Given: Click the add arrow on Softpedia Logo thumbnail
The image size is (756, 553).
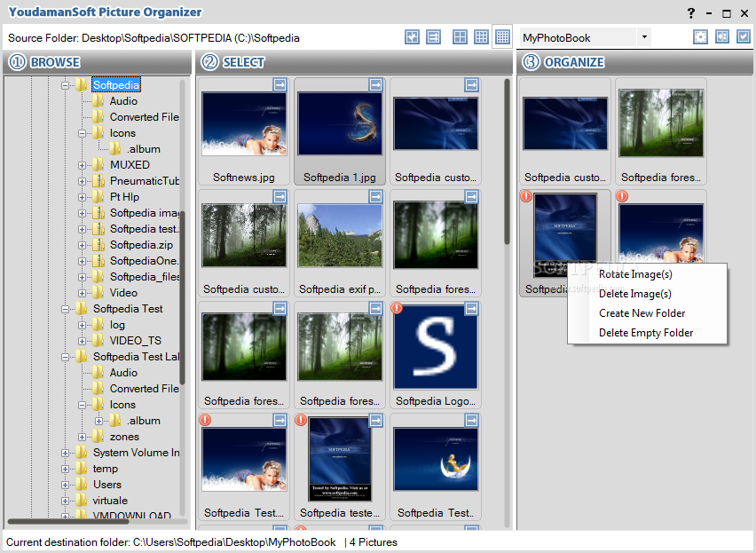Looking at the screenshot, I should point(471,309).
